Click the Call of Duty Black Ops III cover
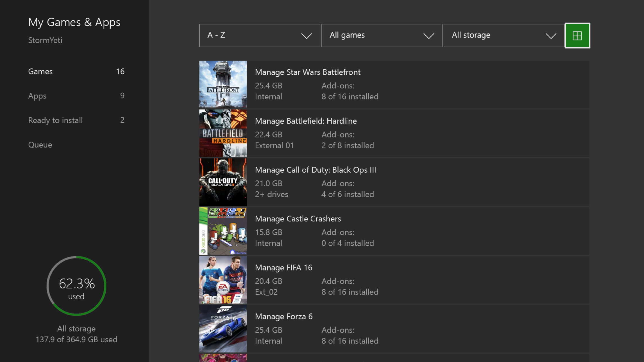This screenshot has height=362, width=644. coord(223,182)
